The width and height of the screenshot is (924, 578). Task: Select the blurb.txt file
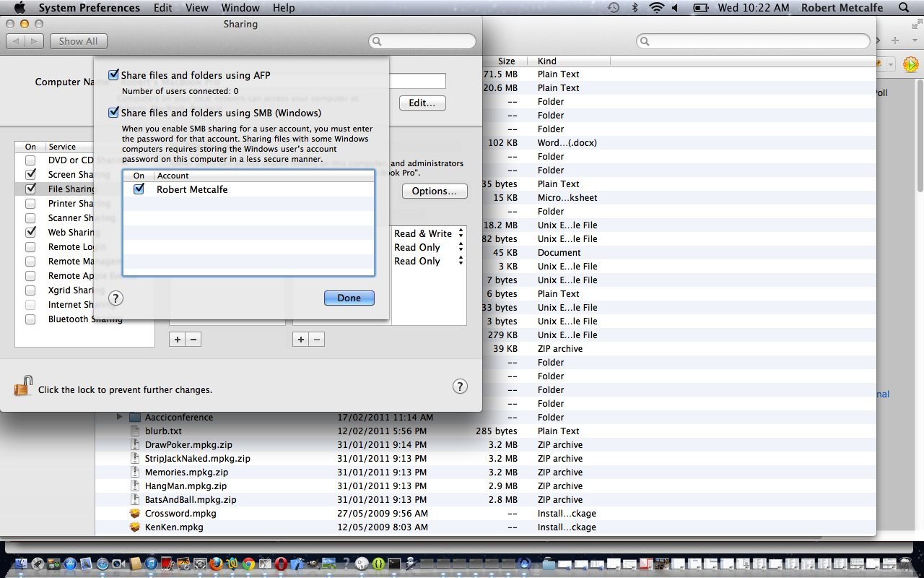(163, 431)
